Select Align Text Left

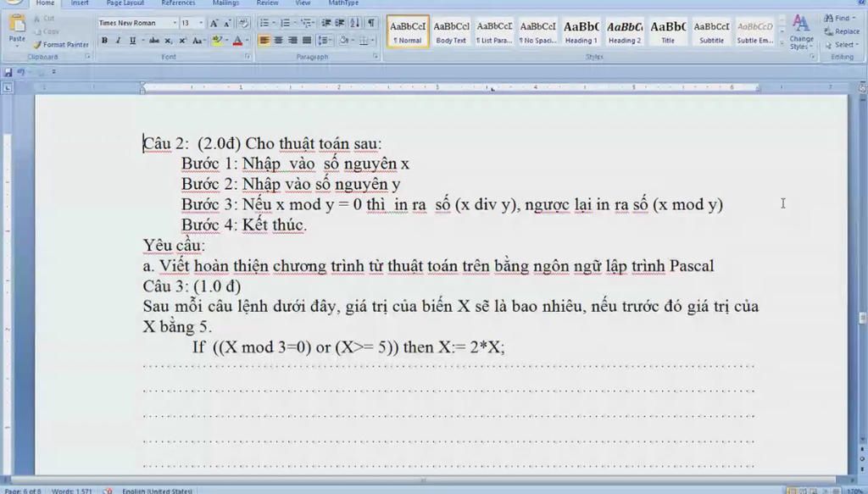[264, 41]
